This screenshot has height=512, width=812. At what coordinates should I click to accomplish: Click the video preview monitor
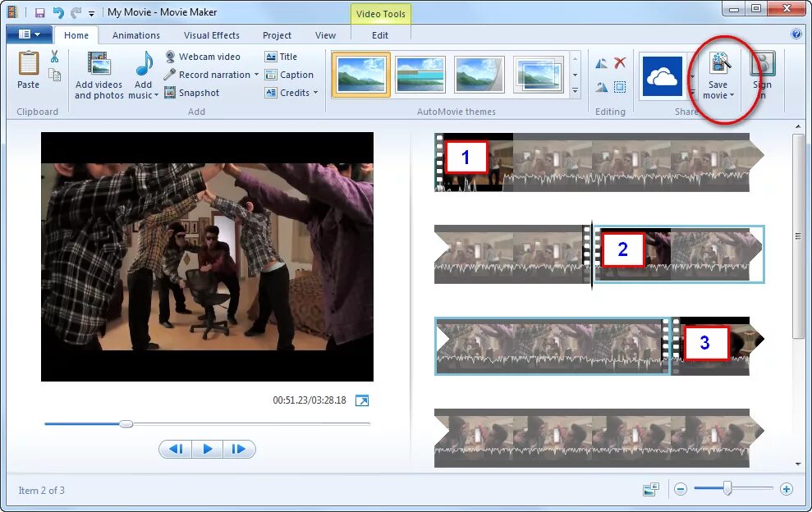pos(207,256)
